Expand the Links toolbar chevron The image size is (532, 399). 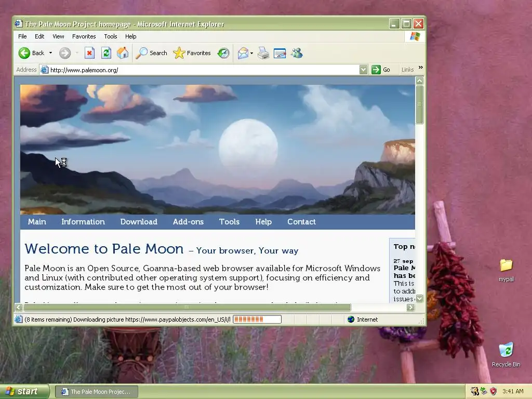(x=421, y=68)
